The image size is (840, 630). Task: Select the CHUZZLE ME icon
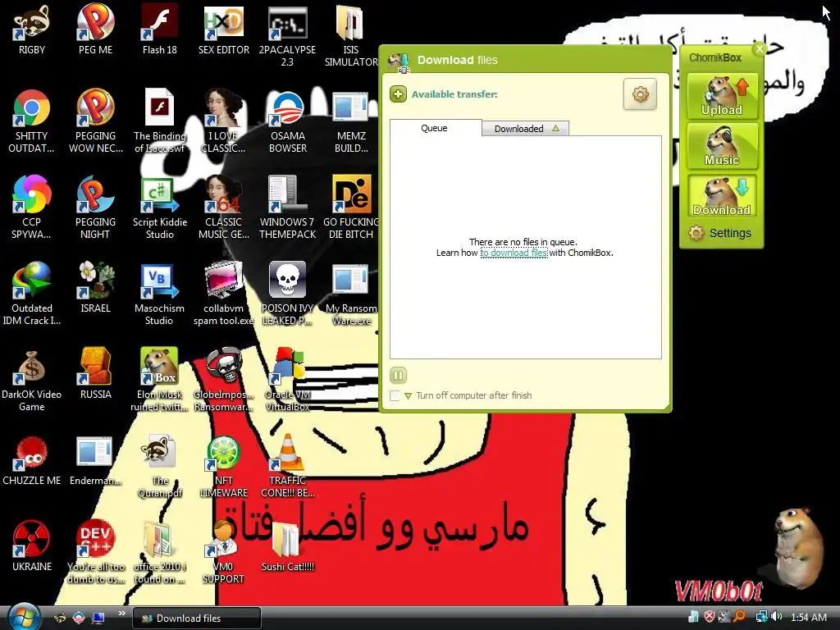tap(32, 461)
